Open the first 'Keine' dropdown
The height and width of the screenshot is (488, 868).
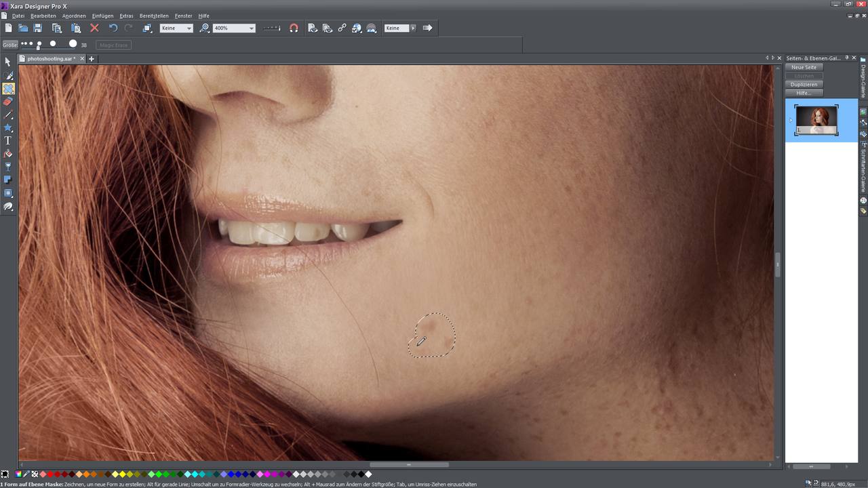click(176, 28)
